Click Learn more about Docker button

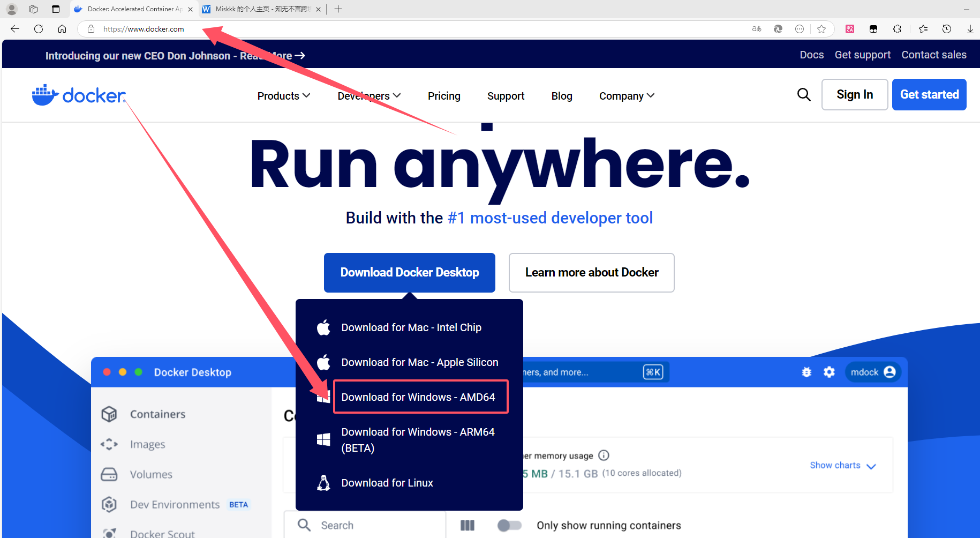click(x=592, y=272)
